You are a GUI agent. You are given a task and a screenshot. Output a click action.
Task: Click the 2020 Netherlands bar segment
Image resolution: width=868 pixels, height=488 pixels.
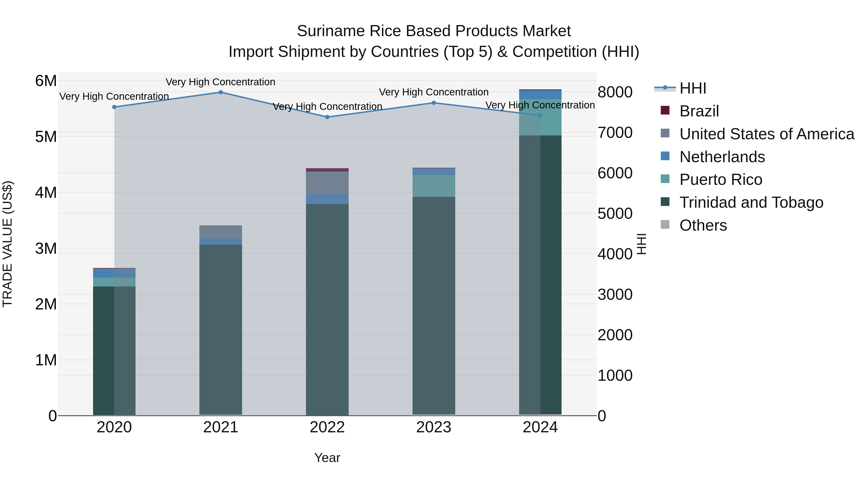114,273
